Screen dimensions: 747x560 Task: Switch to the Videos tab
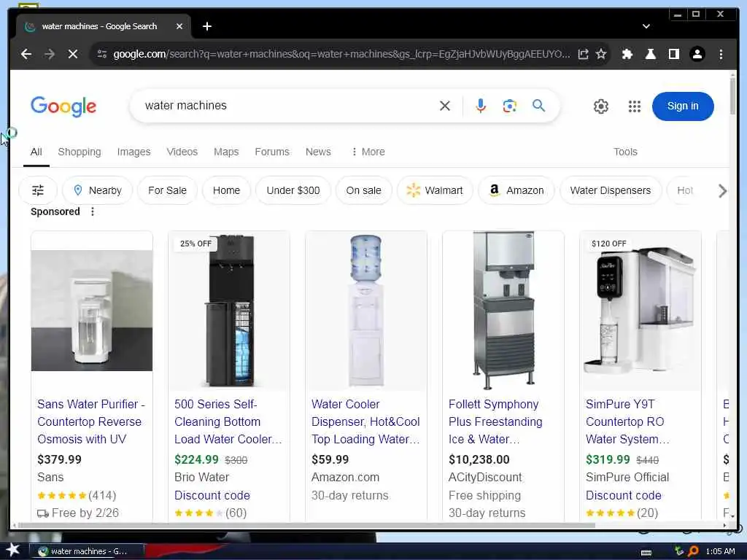[x=182, y=152]
